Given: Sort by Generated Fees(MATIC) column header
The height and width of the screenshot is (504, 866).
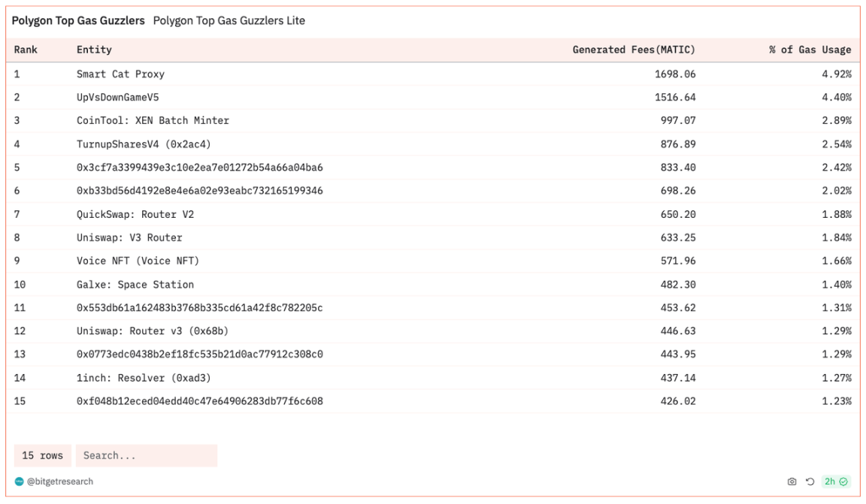Looking at the screenshot, I should 634,50.
